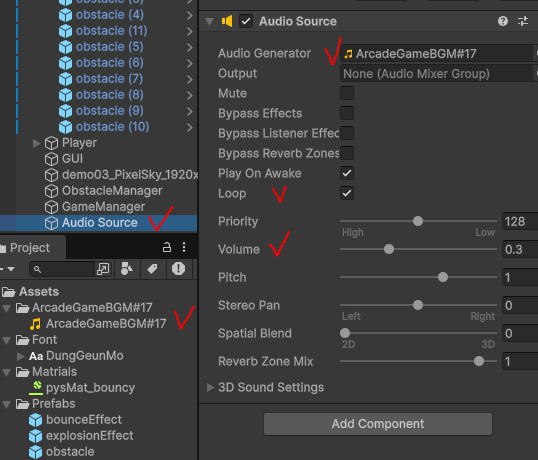Select obstacle (6) in the hierarchy
The height and width of the screenshot is (460, 538).
(x=109, y=63)
